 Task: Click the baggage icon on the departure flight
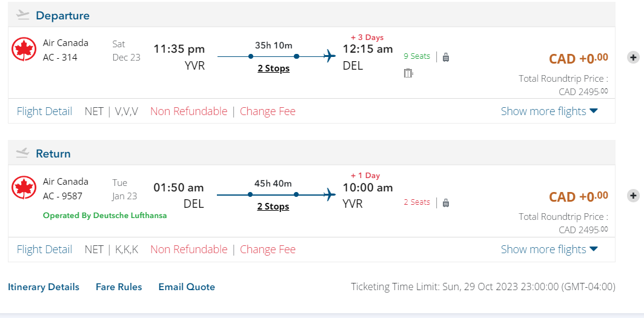pos(446,58)
